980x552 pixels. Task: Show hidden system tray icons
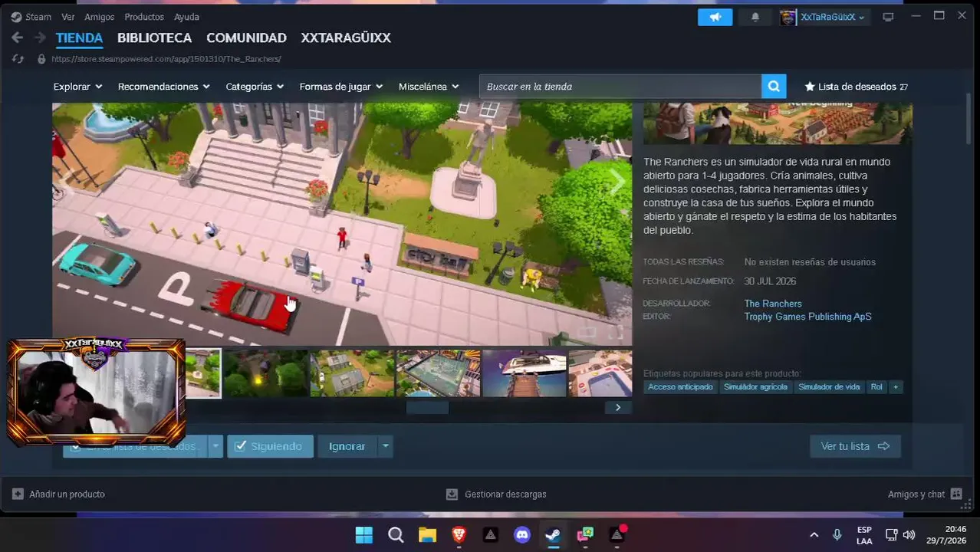point(814,534)
